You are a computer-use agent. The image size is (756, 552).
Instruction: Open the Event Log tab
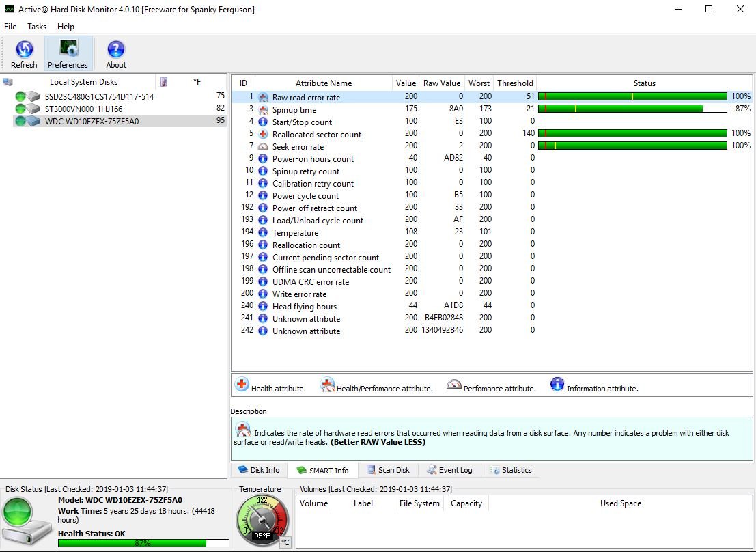tap(449, 470)
